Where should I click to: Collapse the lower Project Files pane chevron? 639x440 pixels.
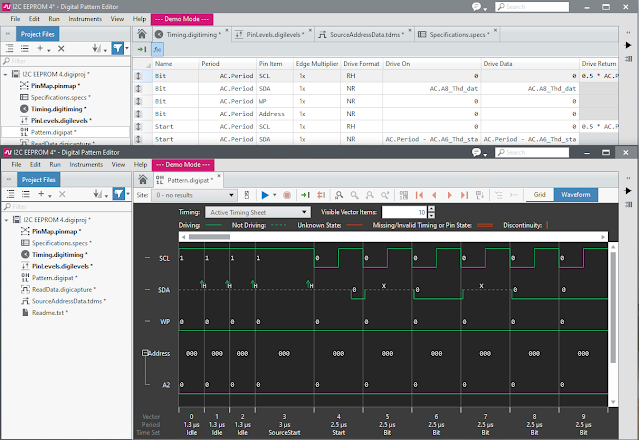[9, 179]
